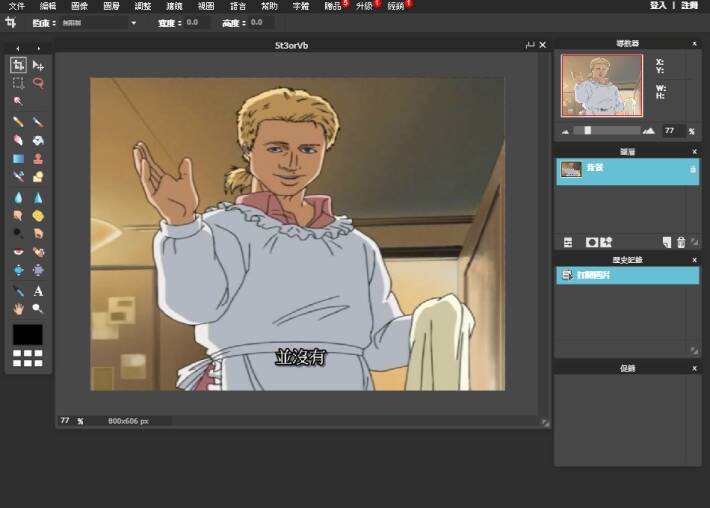Click the Navigator zoom percentage field
This screenshot has width=710, height=508.
(673, 131)
